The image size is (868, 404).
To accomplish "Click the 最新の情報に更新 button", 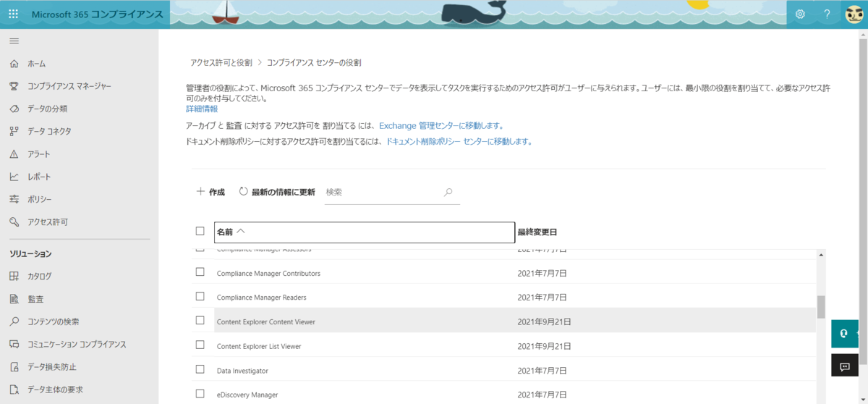I will point(277,192).
